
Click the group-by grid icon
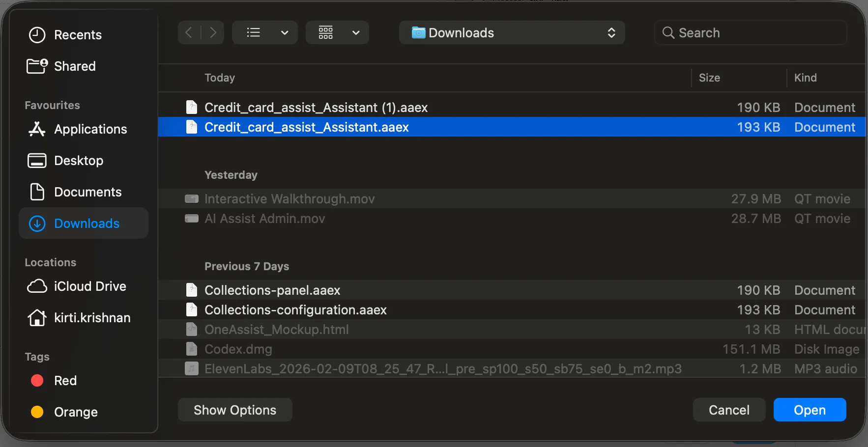325,32
